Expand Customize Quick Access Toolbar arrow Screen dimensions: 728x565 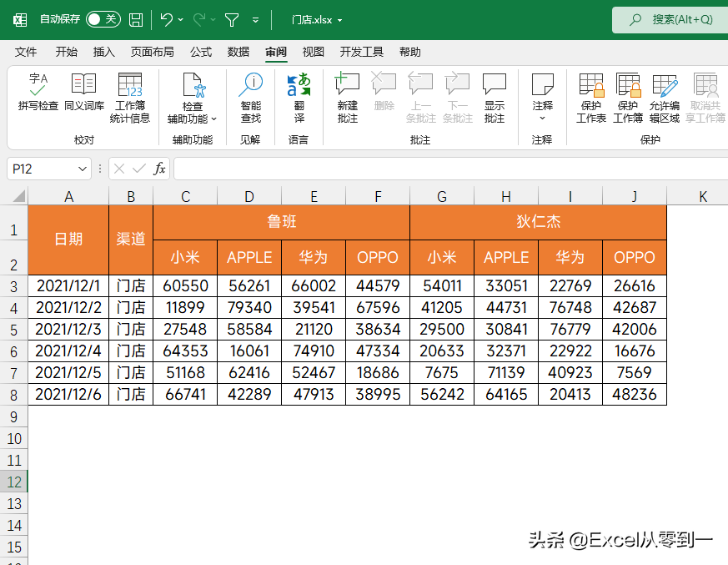(255, 20)
